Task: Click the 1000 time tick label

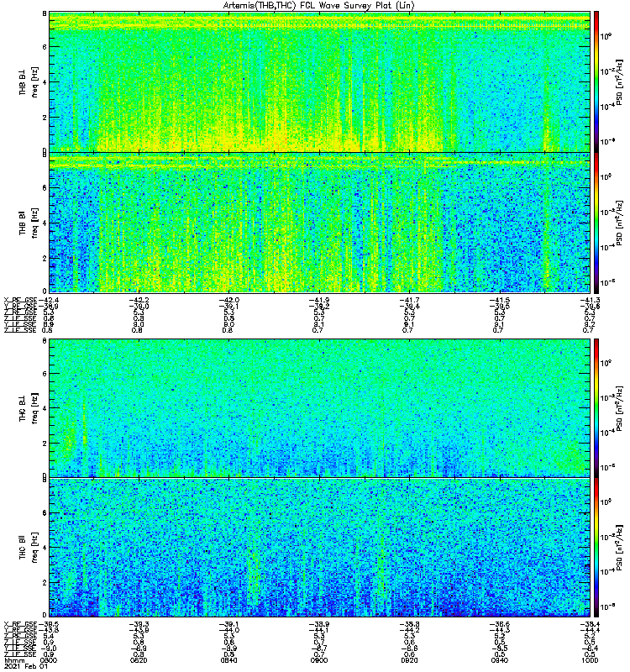Action: tap(590, 660)
